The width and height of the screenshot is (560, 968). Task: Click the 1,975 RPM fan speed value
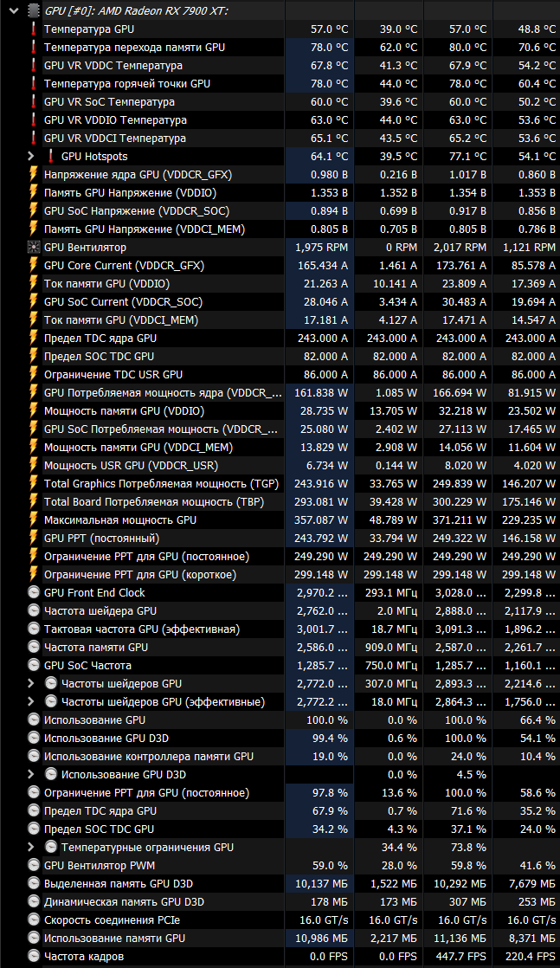click(x=322, y=248)
